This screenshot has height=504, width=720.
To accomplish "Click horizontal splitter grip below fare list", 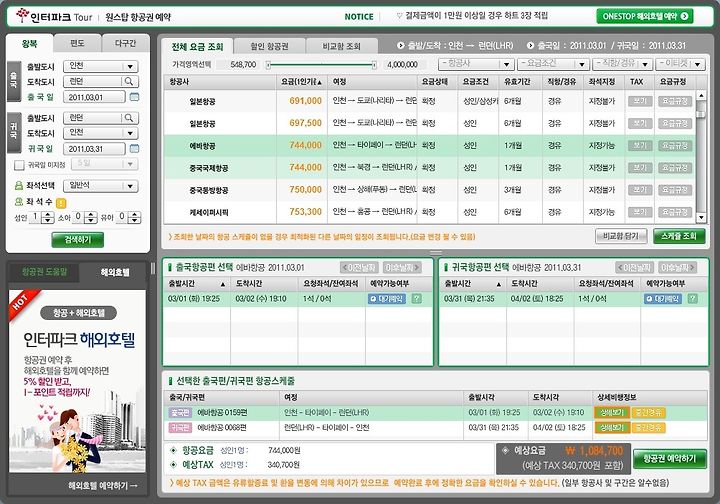I will (436, 252).
